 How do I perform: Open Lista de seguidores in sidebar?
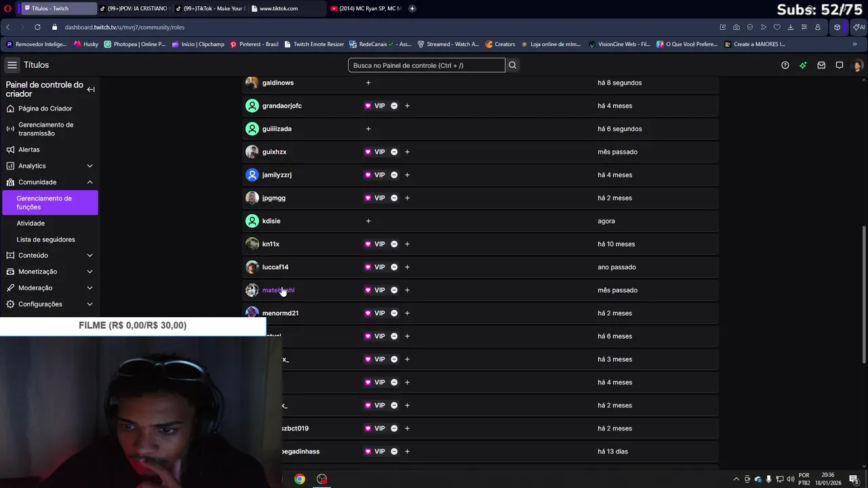pos(45,239)
